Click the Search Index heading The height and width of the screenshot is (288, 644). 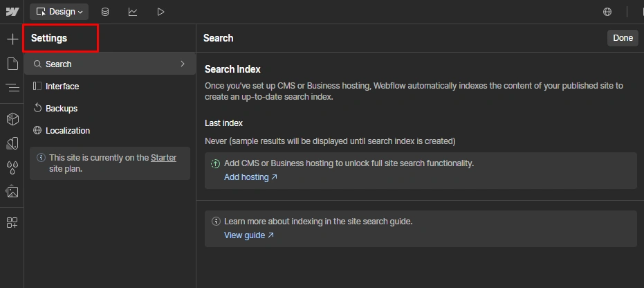click(x=232, y=69)
